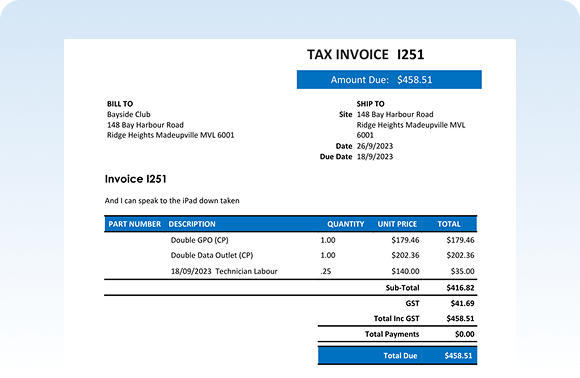Click the $202.36 total for Data Outlet
580x378 pixels.
click(460, 255)
